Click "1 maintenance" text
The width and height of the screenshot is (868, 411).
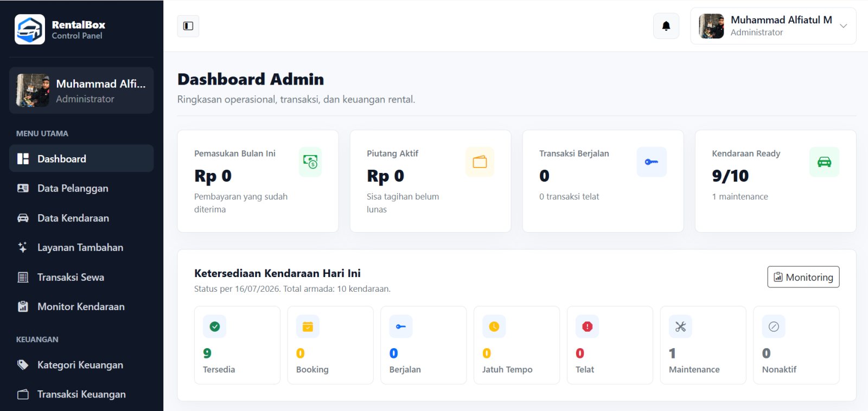click(740, 196)
